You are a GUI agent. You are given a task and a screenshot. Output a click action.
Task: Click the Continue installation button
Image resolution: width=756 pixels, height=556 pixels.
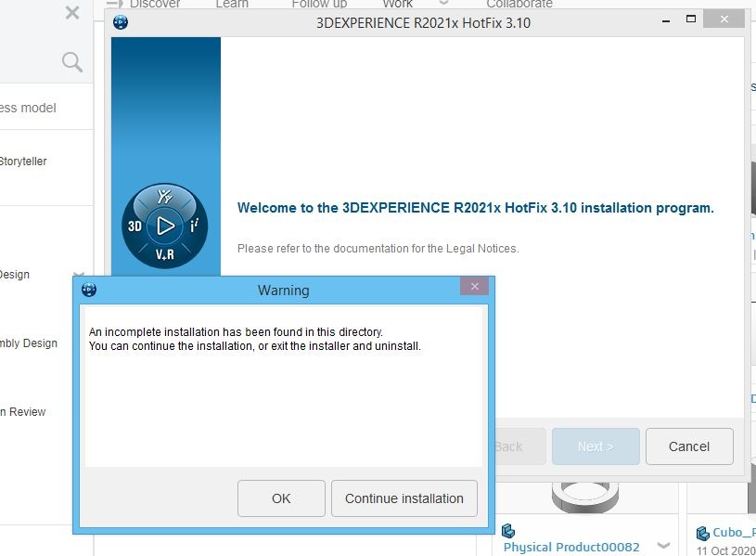pyautogui.click(x=404, y=498)
